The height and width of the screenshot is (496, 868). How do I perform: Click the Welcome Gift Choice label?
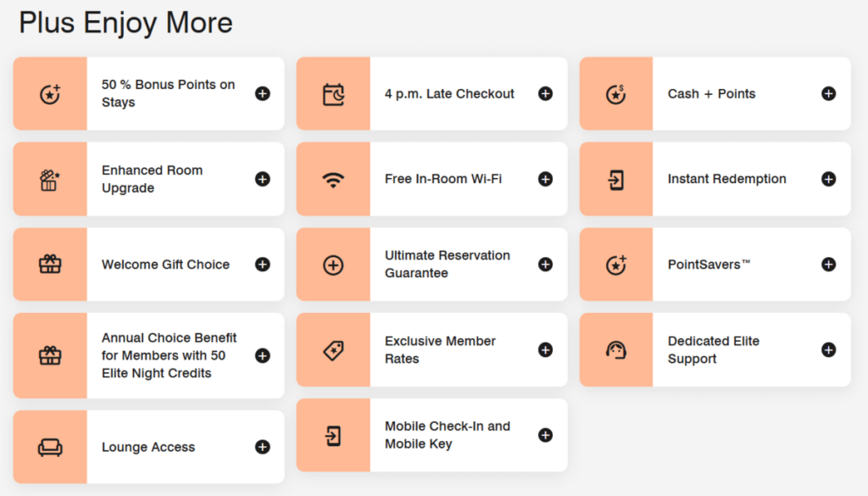(x=165, y=265)
